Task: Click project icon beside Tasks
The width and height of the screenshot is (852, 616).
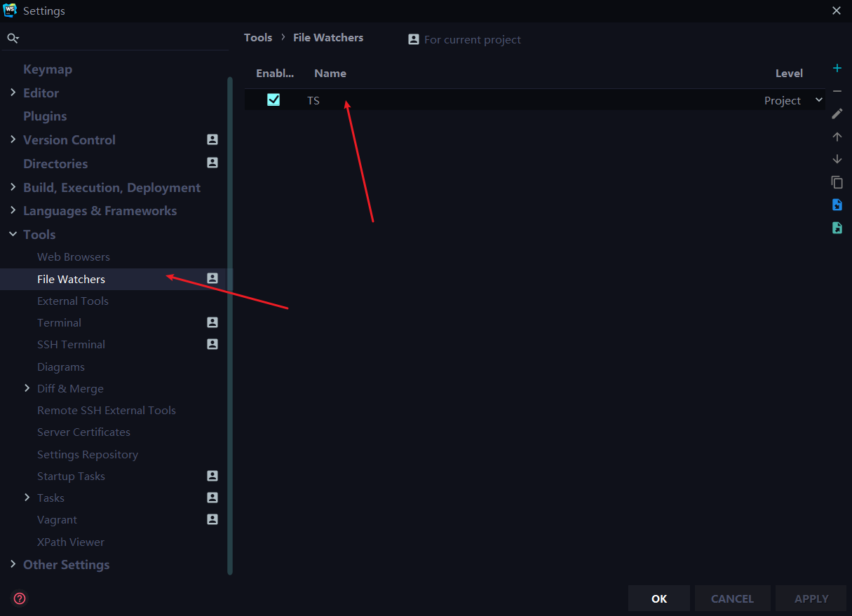Action: [212, 498]
